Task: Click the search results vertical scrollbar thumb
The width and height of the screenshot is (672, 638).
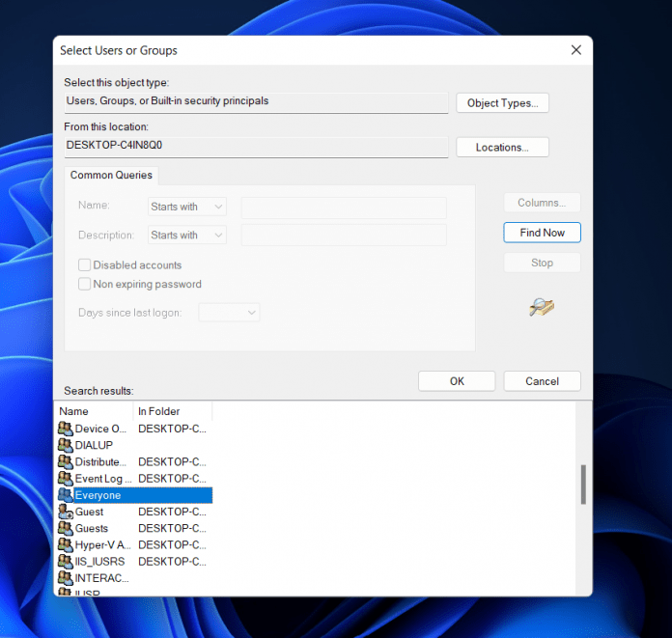Action: point(583,485)
